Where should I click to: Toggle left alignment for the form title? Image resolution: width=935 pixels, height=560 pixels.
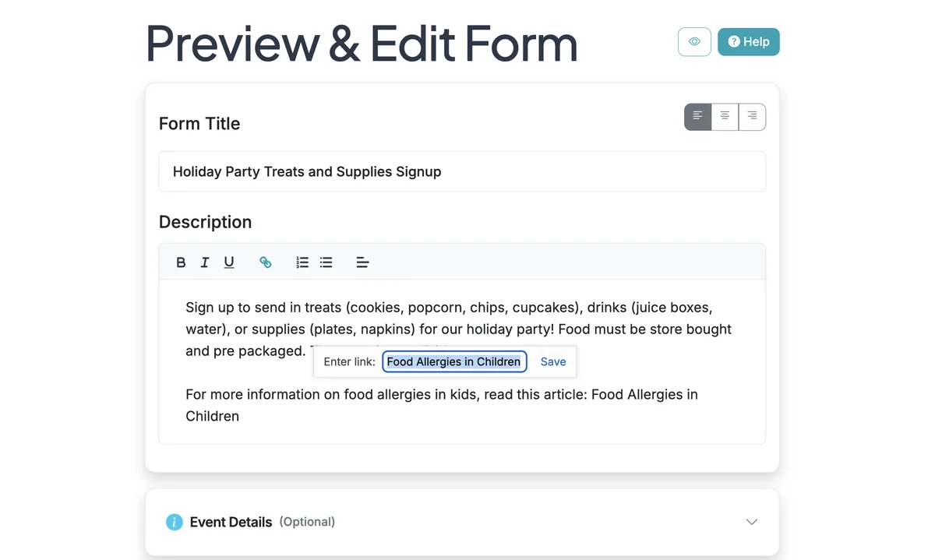click(697, 116)
